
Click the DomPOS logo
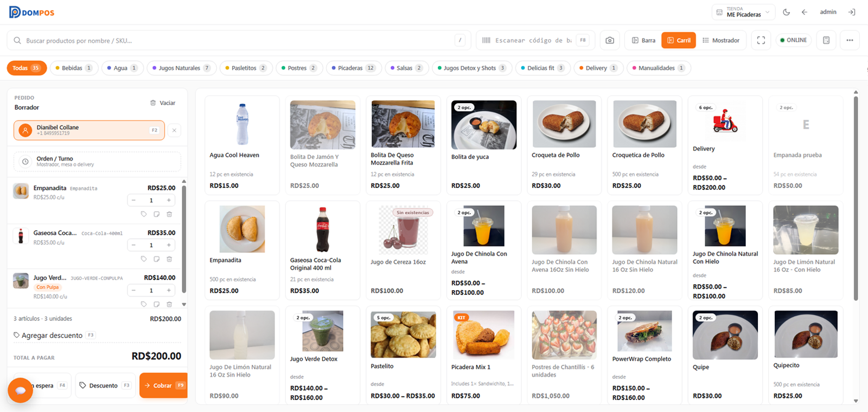tap(31, 12)
